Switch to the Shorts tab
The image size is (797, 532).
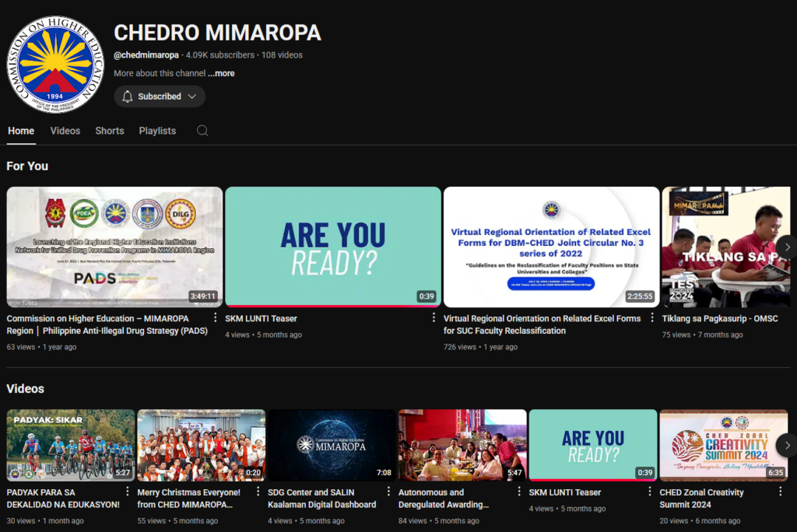point(110,131)
